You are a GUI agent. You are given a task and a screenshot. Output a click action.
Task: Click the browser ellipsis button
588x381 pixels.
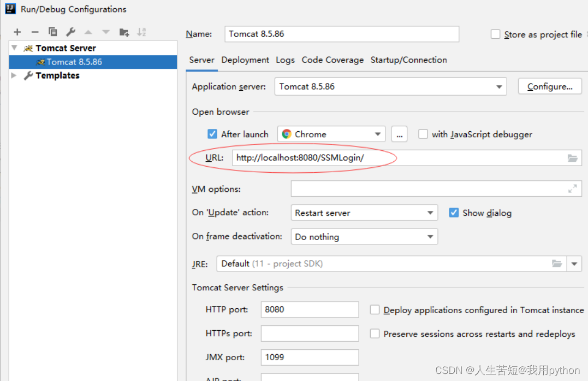[x=400, y=134]
